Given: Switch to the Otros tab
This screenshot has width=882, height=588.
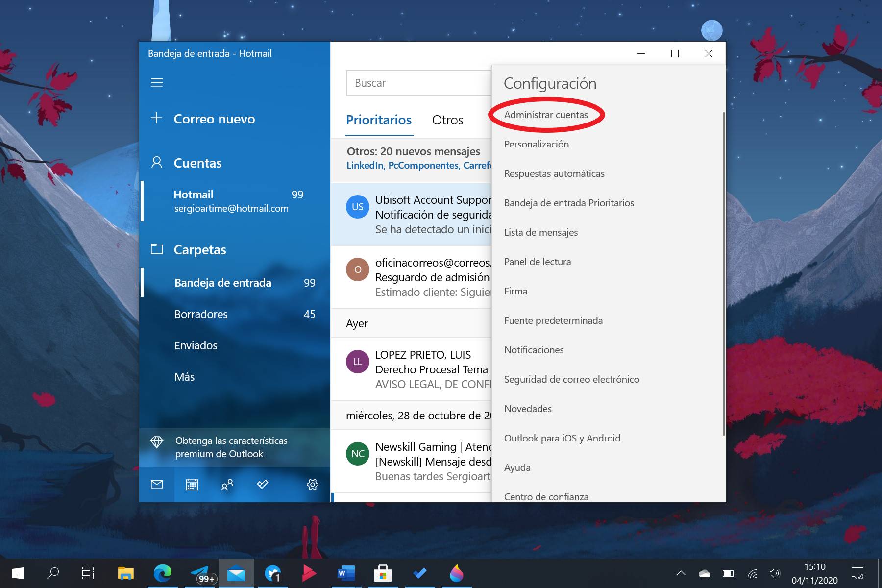Looking at the screenshot, I should [x=447, y=120].
